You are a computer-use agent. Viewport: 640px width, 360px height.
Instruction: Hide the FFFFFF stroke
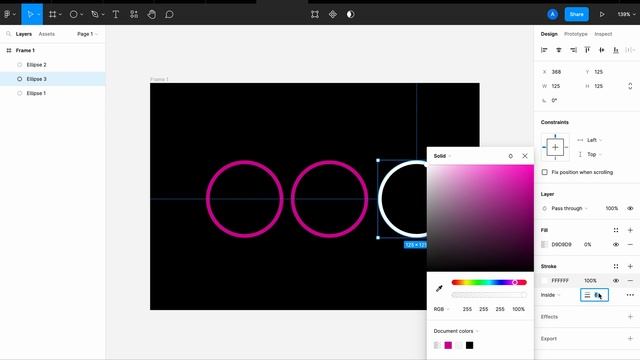pyautogui.click(x=616, y=280)
